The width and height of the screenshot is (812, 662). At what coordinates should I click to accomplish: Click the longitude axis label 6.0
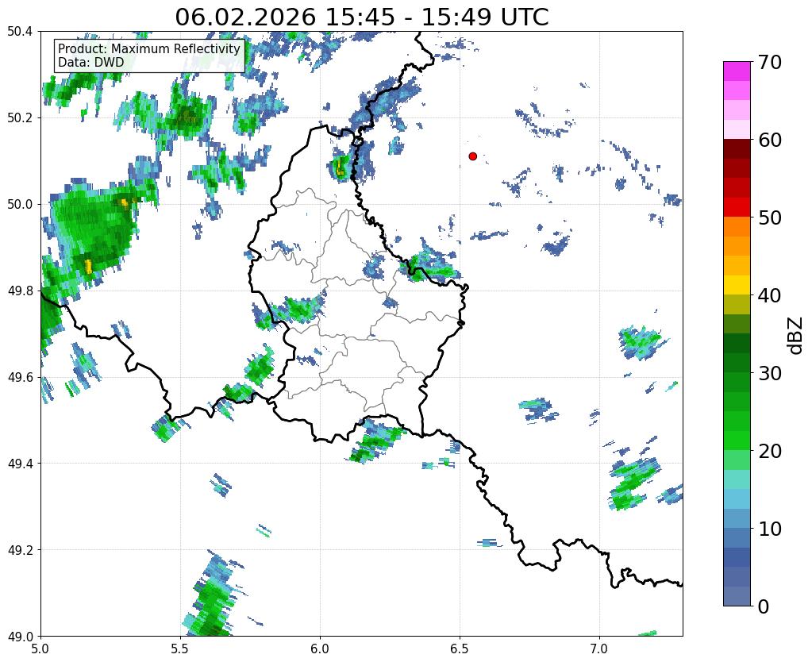[x=320, y=649]
